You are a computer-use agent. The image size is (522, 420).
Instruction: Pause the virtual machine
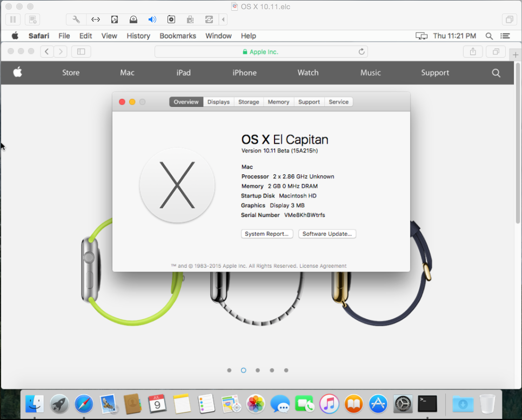[13, 19]
